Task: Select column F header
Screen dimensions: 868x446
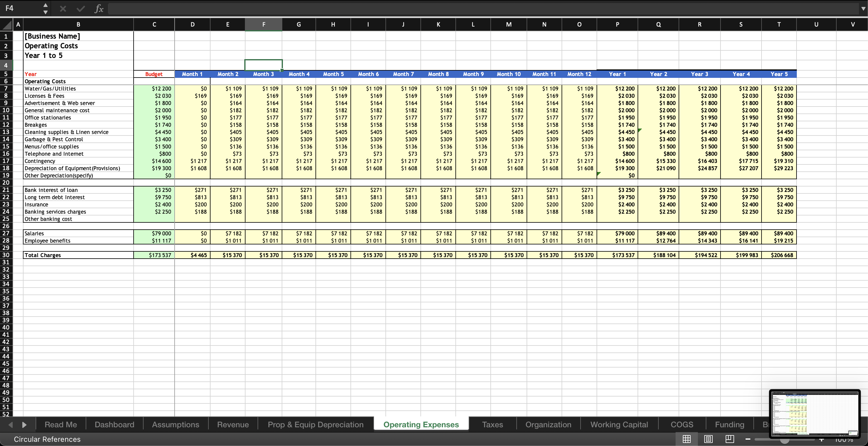Action: (x=264, y=24)
